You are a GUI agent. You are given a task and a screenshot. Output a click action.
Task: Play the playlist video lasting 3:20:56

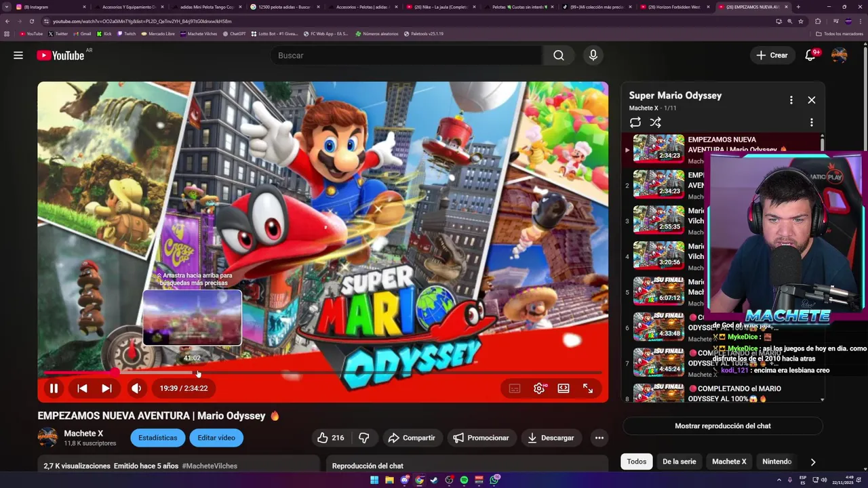(x=659, y=255)
